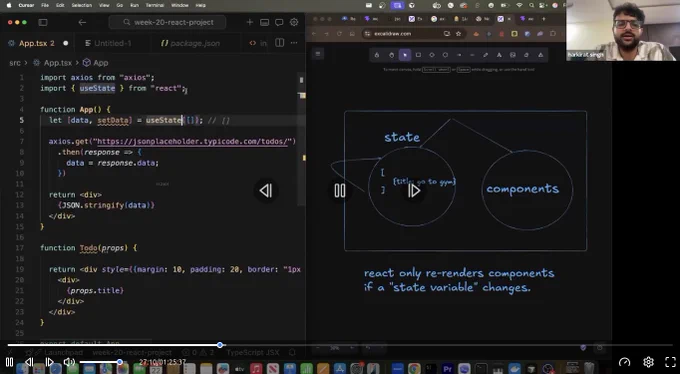Pause the video using the bottom-left control
Viewport: 680px width, 374px height.
pyautogui.click(x=9, y=362)
